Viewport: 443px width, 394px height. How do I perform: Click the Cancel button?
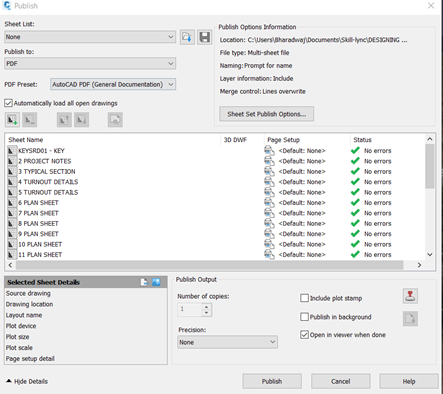[x=341, y=381]
